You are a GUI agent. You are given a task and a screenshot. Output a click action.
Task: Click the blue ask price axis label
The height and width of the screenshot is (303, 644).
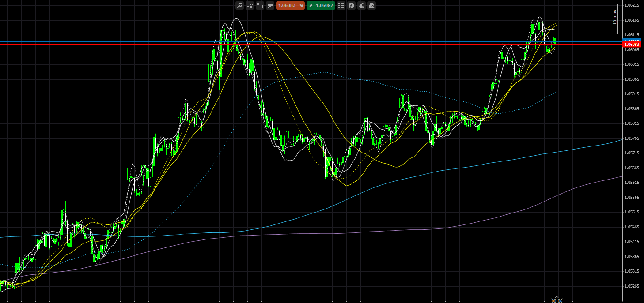pyautogui.click(x=633, y=41)
